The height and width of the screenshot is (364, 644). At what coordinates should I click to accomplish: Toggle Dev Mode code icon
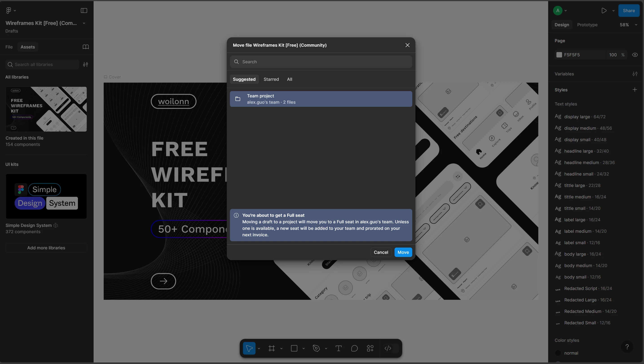tap(388, 348)
